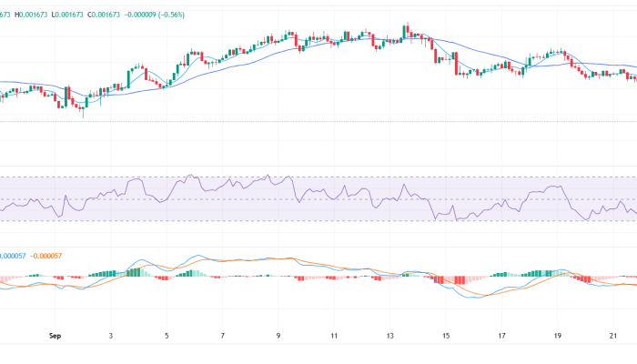This screenshot has height=364, width=637.
Task: Select the orange MACD signal value −0.000057
Action: coord(49,257)
